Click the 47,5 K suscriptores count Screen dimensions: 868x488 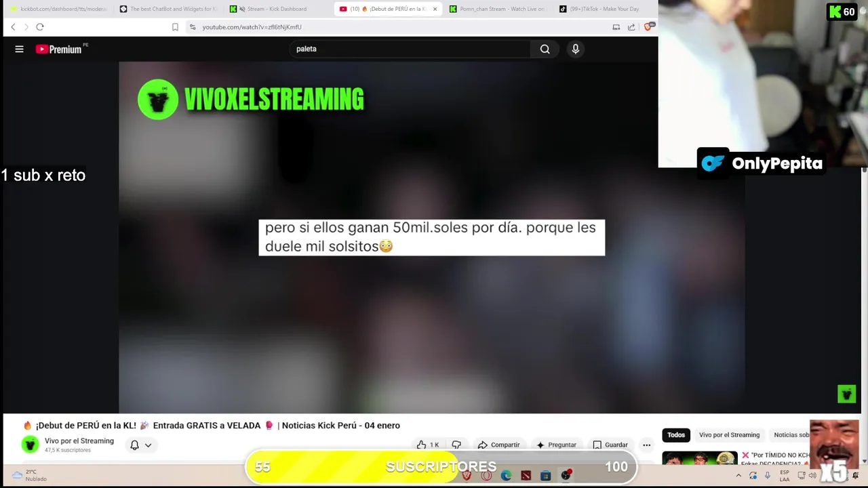point(67,450)
